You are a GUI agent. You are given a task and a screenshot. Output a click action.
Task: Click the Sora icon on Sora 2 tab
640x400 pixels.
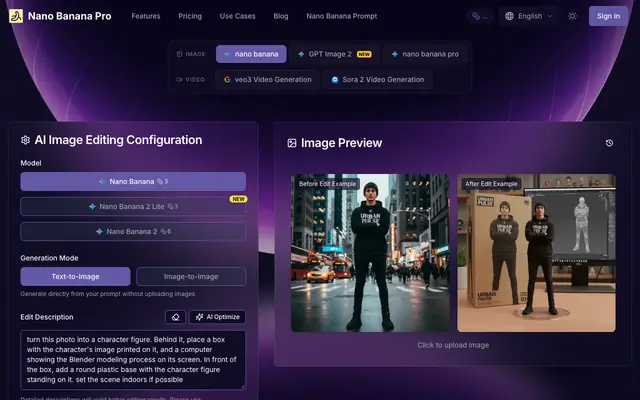tap(335, 80)
